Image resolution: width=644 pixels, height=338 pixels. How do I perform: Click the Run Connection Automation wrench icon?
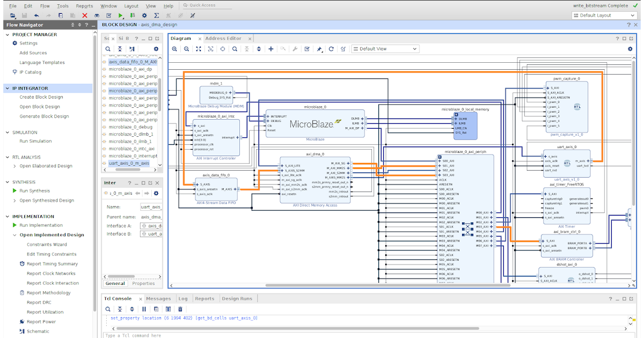coord(295,48)
